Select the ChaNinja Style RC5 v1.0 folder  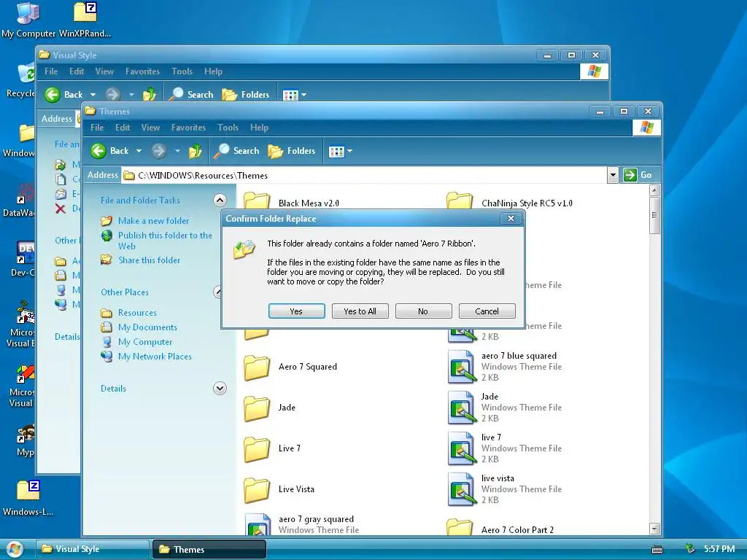(509, 202)
